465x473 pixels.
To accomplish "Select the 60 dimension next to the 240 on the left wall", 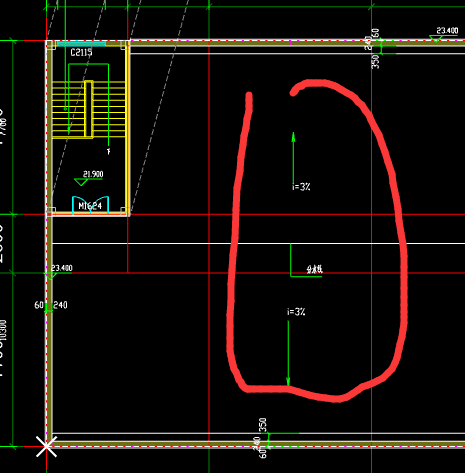I will coord(39,305).
